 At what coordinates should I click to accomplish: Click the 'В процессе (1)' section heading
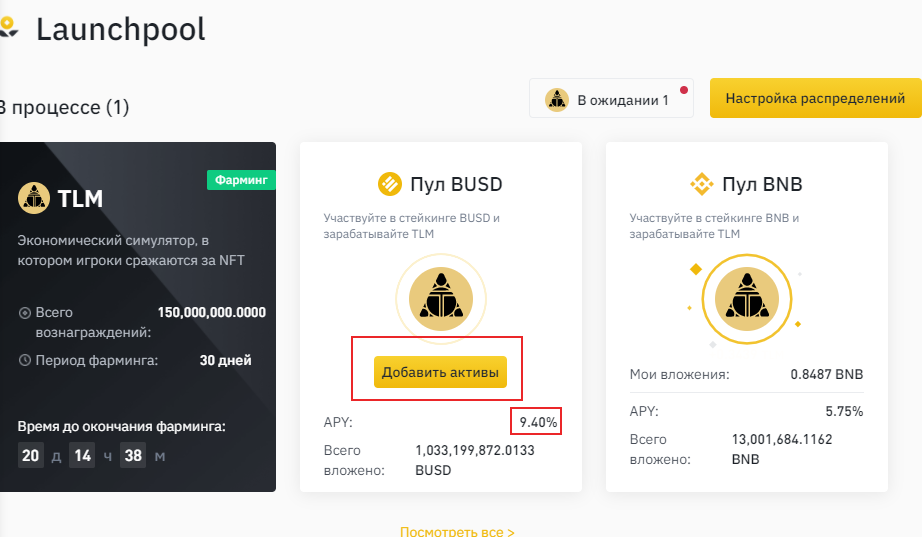pyautogui.click(x=64, y=108)
